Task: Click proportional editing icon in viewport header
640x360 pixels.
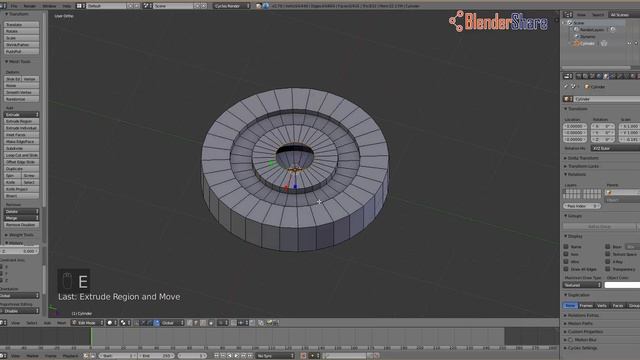Action: (x=222, y=323)
